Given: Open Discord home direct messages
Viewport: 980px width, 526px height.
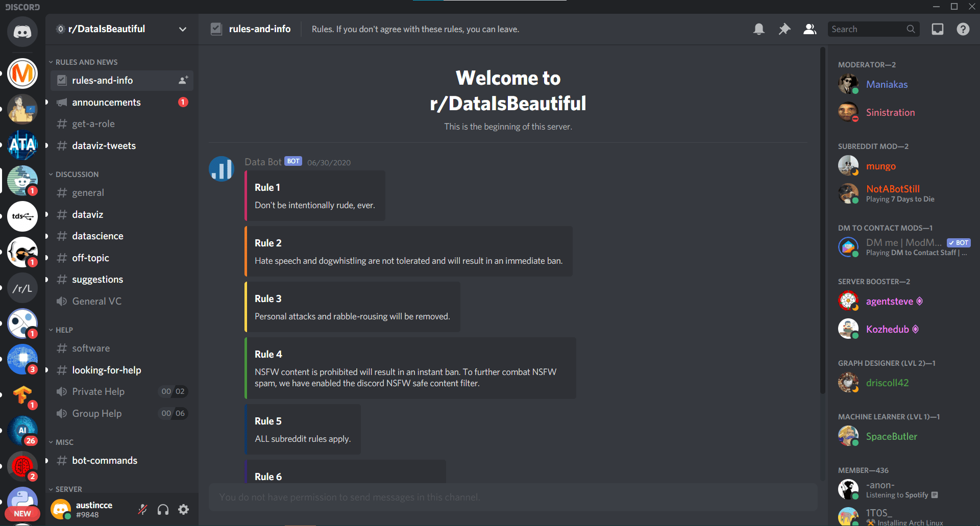Looking at the screenshot, I should (22, 32).
